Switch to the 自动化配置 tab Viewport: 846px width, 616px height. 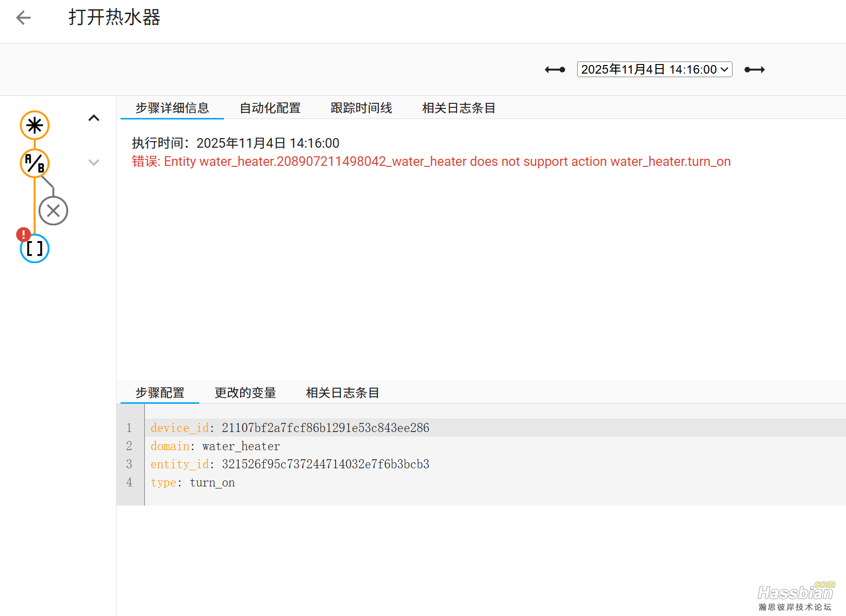270,108
